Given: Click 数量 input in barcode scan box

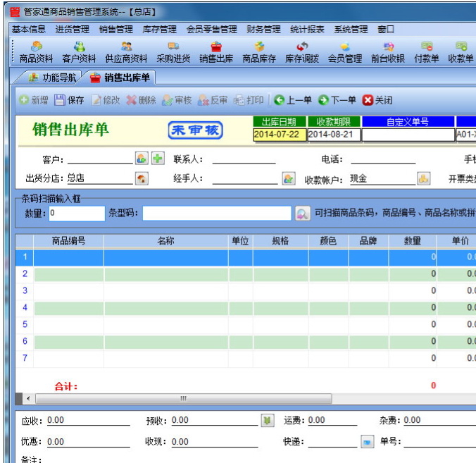Looking at the screenshot, I should [77, 214].
